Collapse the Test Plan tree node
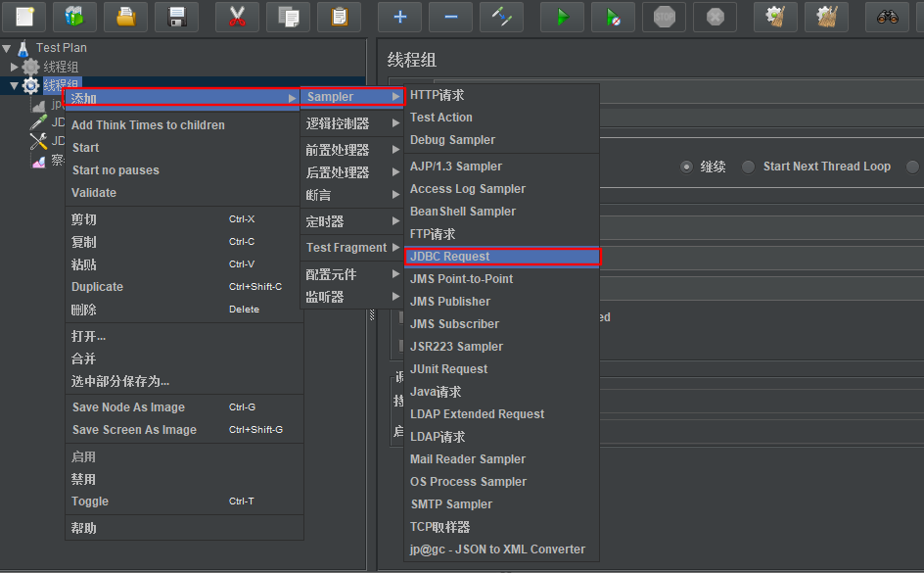Screen dimensions: 924x573 point(7,48)
